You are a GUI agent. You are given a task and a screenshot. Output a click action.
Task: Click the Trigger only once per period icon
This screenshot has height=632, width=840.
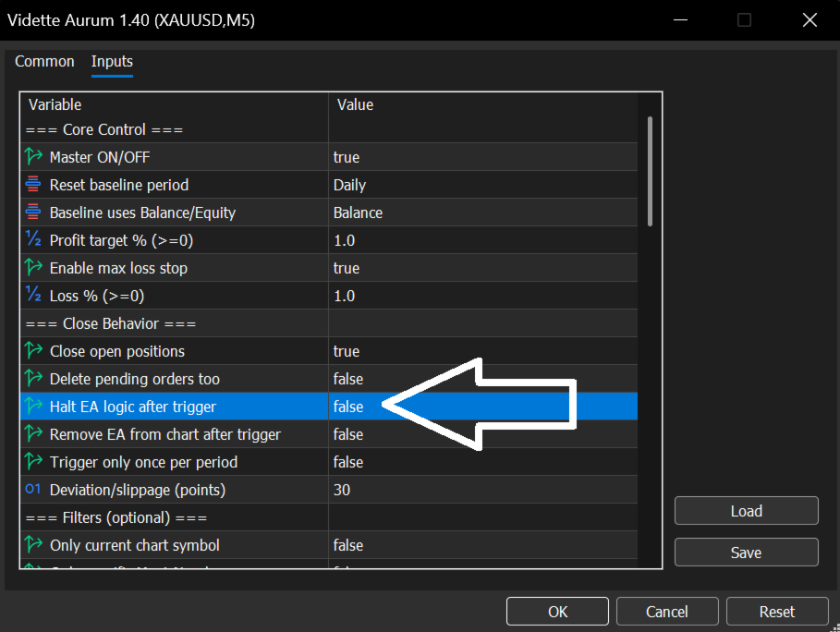[x=33, y=462]
